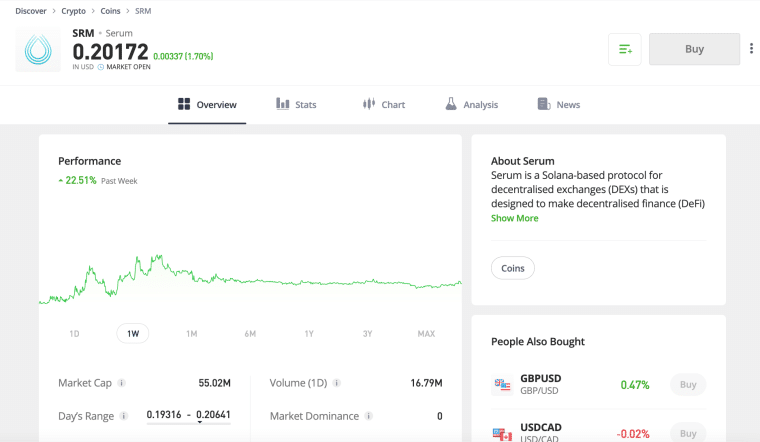Open the News tab
Viewport: 760px width, 442px height.
[x=558, y=105]
